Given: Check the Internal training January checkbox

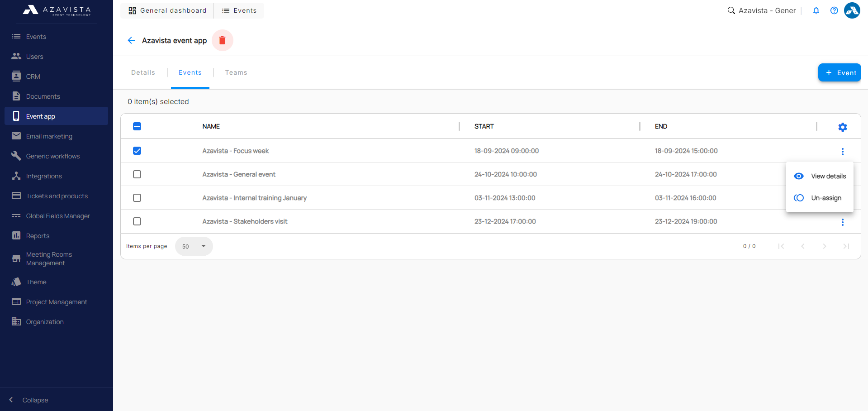Looking at the screenshot, I should pos(137,198).
